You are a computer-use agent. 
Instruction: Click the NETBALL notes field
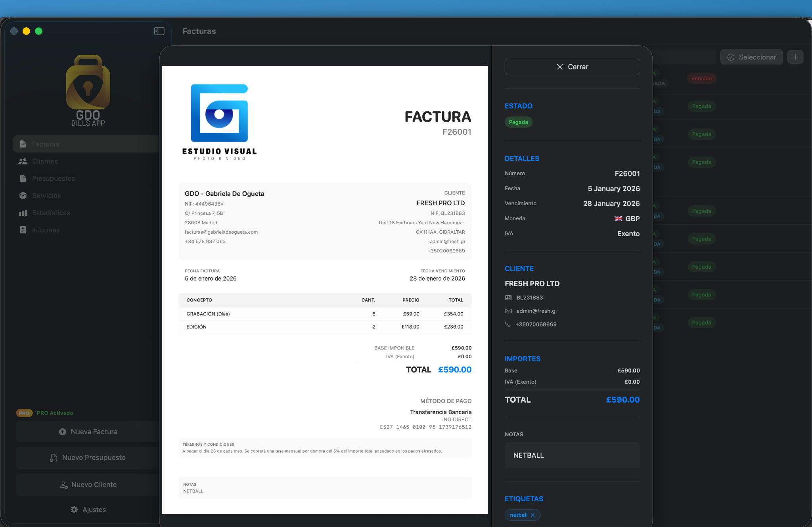pos(572,455)
